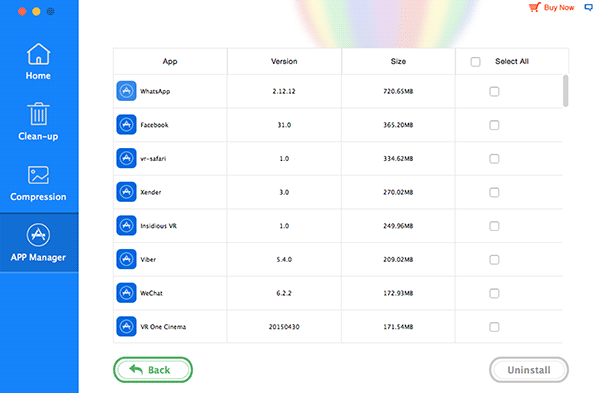Click the 209.02MB size cell

click(398, 260)
